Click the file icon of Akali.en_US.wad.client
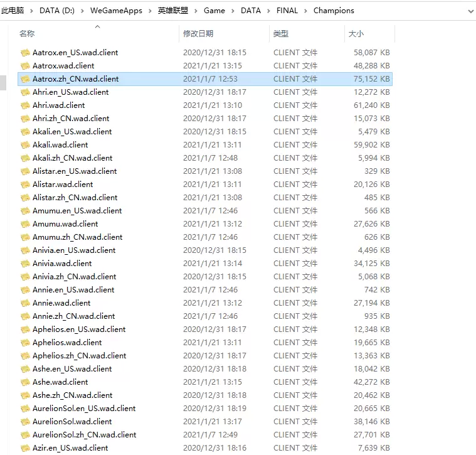 [x=25, y=132]
